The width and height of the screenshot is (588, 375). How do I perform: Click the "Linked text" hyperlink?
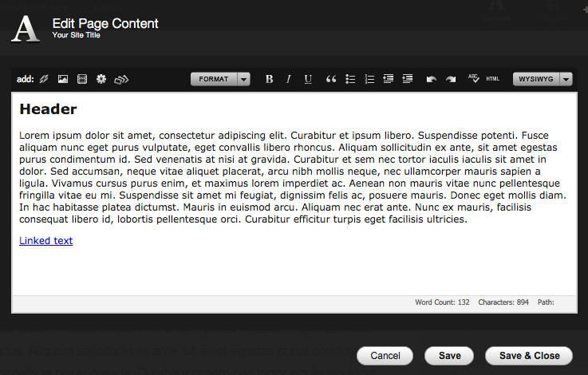click(45, 241)
